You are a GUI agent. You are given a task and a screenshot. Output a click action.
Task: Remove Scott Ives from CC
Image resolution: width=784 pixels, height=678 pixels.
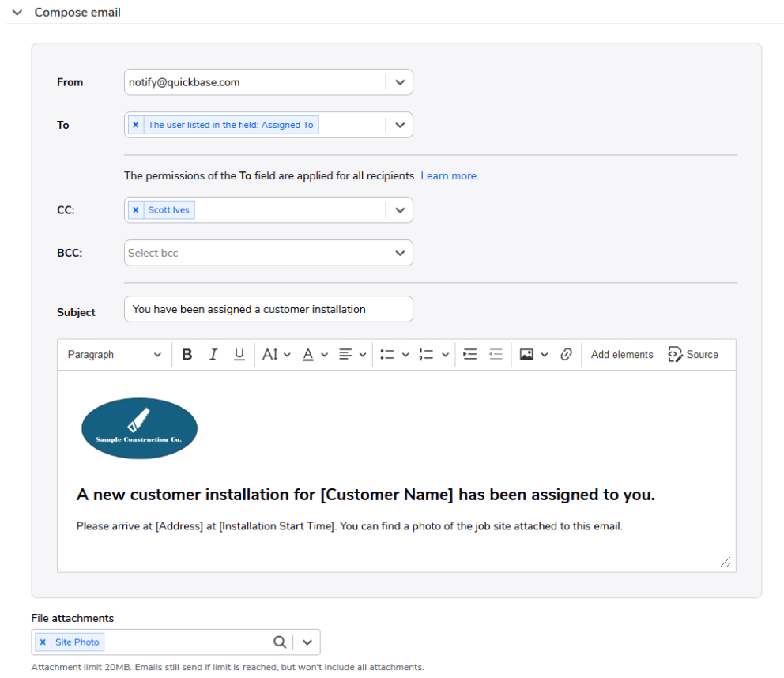coord(135,210)
